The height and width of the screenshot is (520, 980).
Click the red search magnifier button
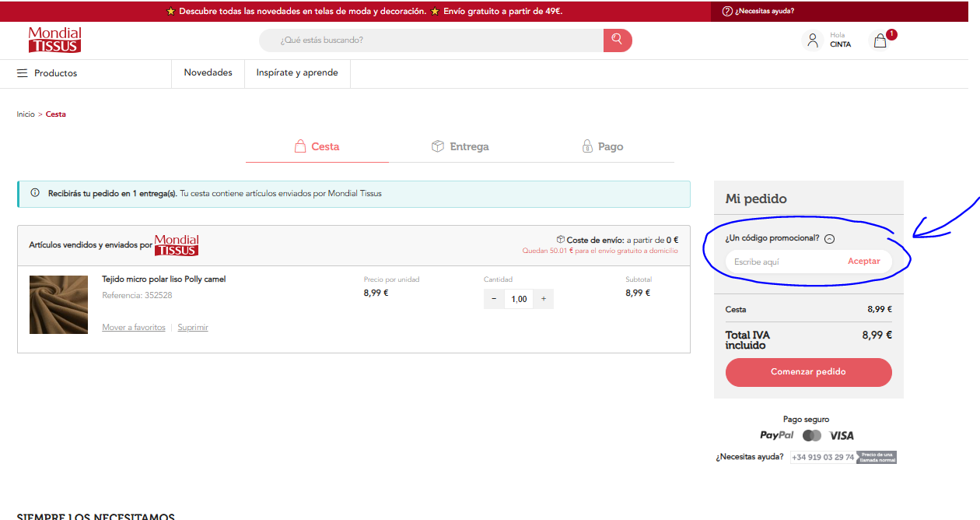coord(617,40)
